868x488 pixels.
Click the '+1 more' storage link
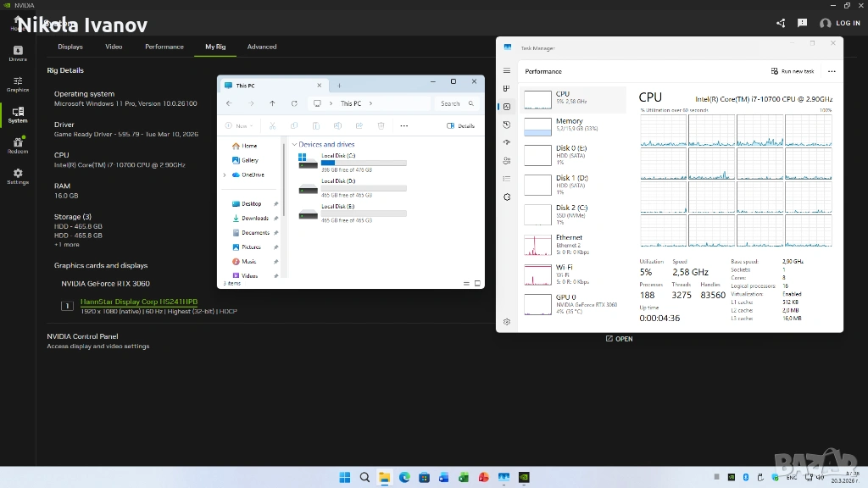click(x=67, y=245)
